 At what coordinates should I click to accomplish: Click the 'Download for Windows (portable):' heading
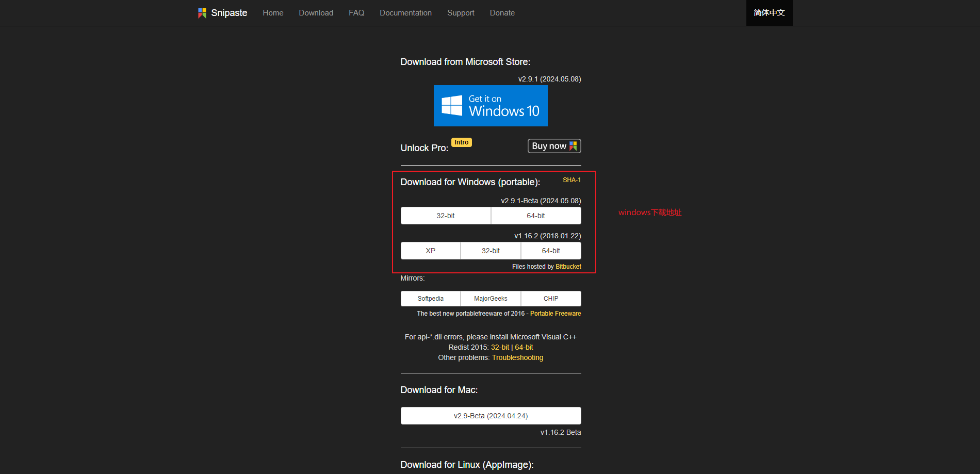click(470, 182)
